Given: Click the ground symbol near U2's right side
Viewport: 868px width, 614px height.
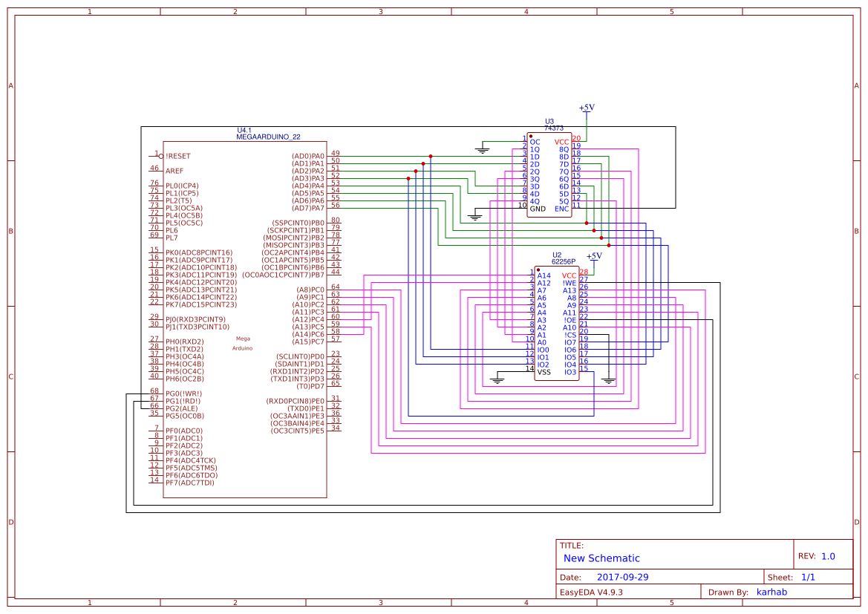Looking at the screenshot, I should click(x=609, y=379).
